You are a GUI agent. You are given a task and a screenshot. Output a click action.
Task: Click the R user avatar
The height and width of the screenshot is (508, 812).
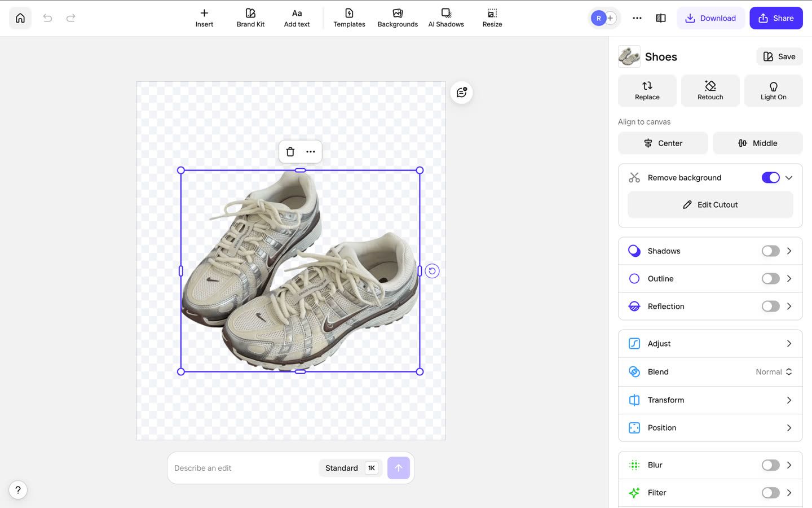[x=598, y=18]
